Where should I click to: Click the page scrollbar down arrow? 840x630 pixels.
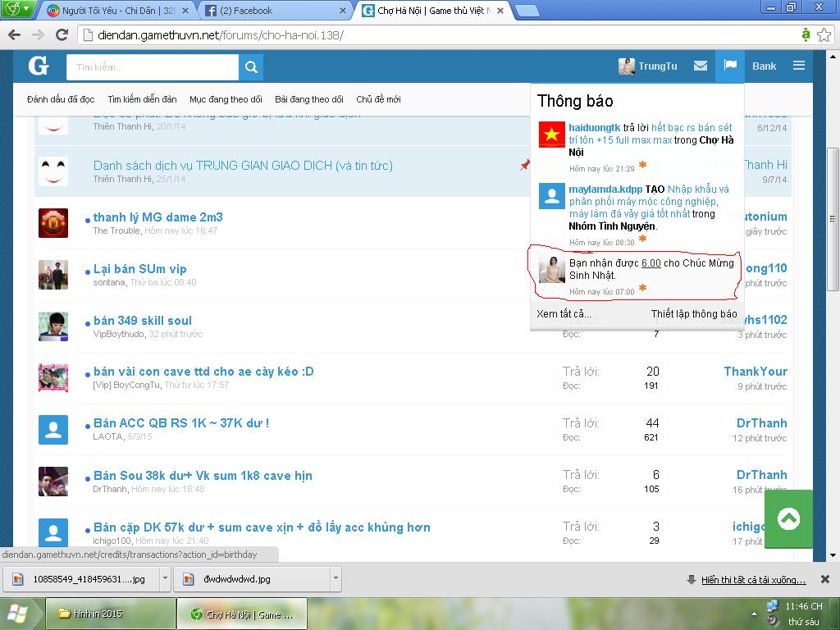coord(833,555)
